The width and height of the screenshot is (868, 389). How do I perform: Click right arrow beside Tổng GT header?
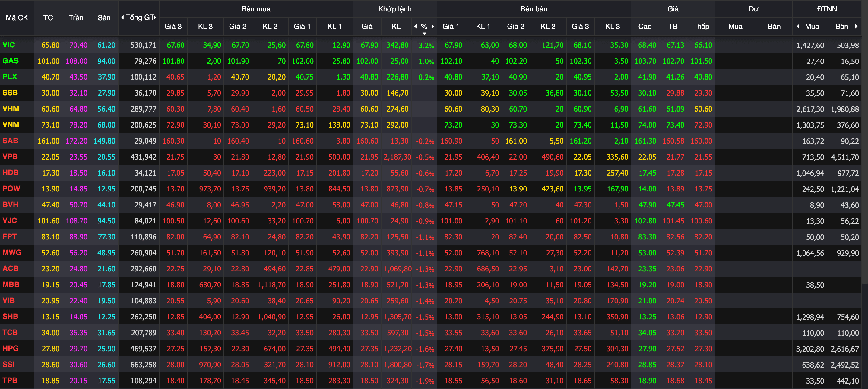point(155,17)
